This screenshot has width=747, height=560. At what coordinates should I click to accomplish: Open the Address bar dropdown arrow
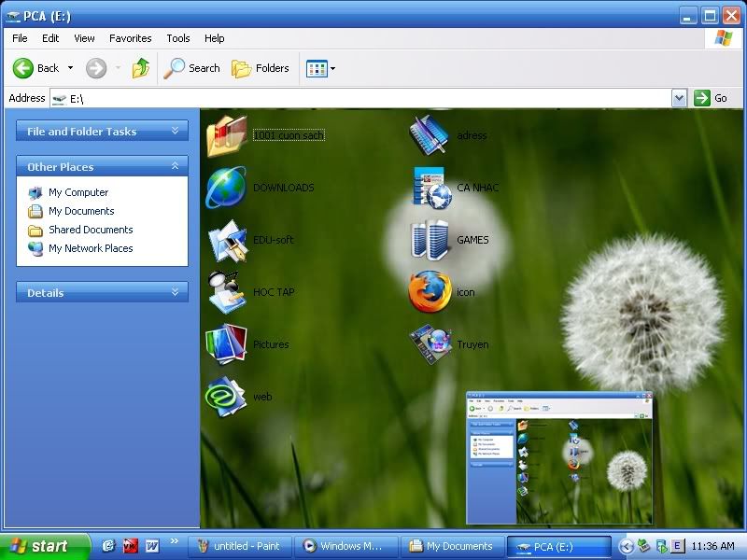coord(679,98)
